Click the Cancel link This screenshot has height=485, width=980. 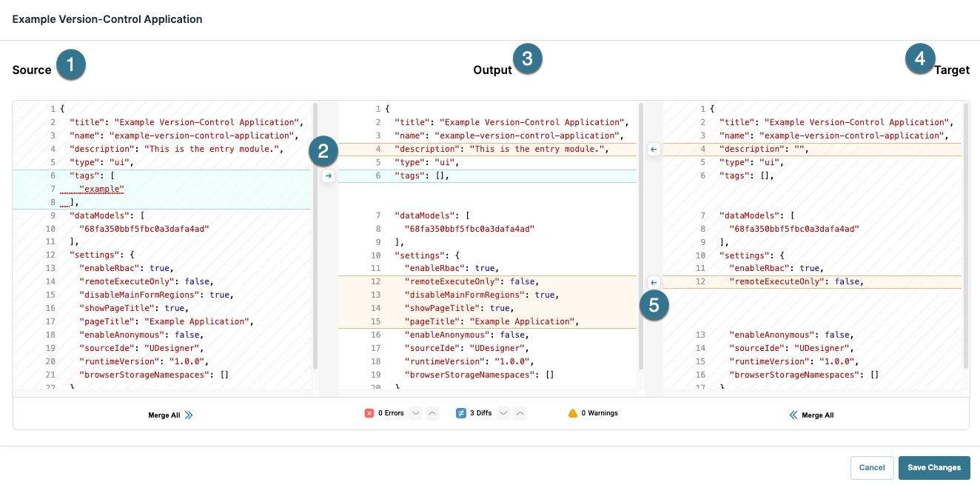(x=872, y=468)
